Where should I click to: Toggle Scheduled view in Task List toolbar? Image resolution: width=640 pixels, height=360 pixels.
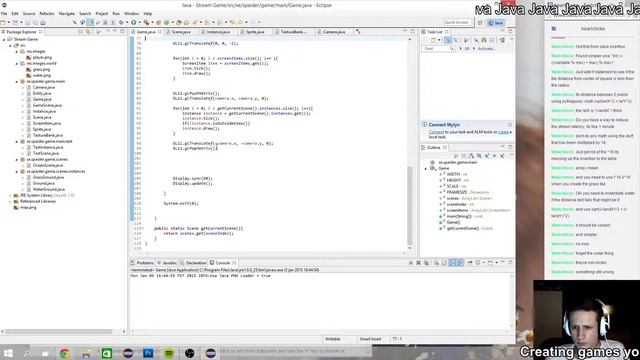(x=456, y=40)
